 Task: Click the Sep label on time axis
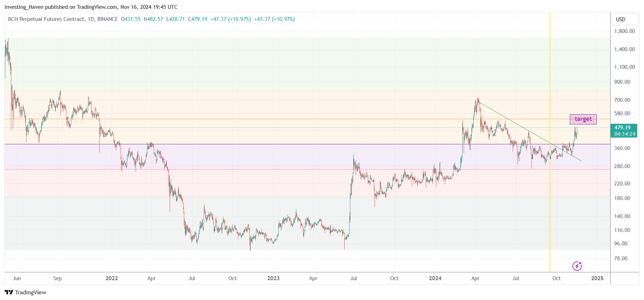click(x=58, y=278)
